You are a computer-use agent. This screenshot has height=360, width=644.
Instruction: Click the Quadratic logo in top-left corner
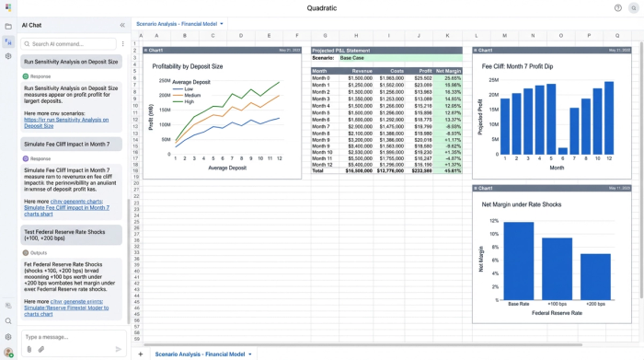click(8, 7)
